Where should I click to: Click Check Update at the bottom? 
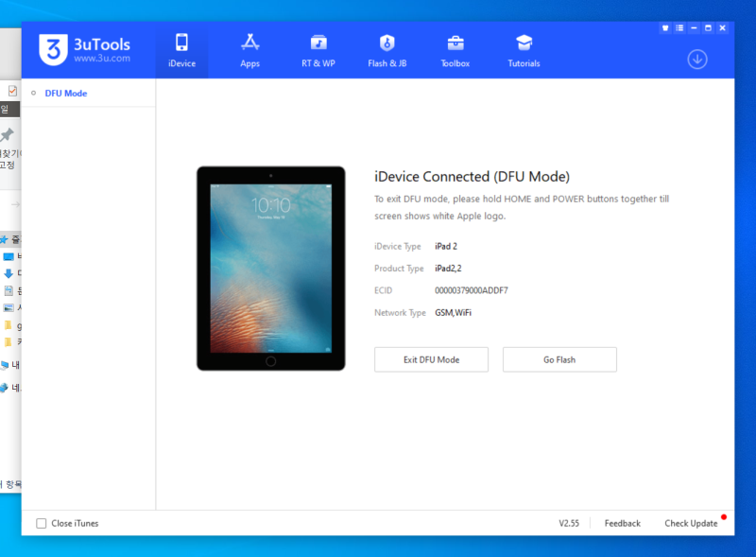point(693,522)
